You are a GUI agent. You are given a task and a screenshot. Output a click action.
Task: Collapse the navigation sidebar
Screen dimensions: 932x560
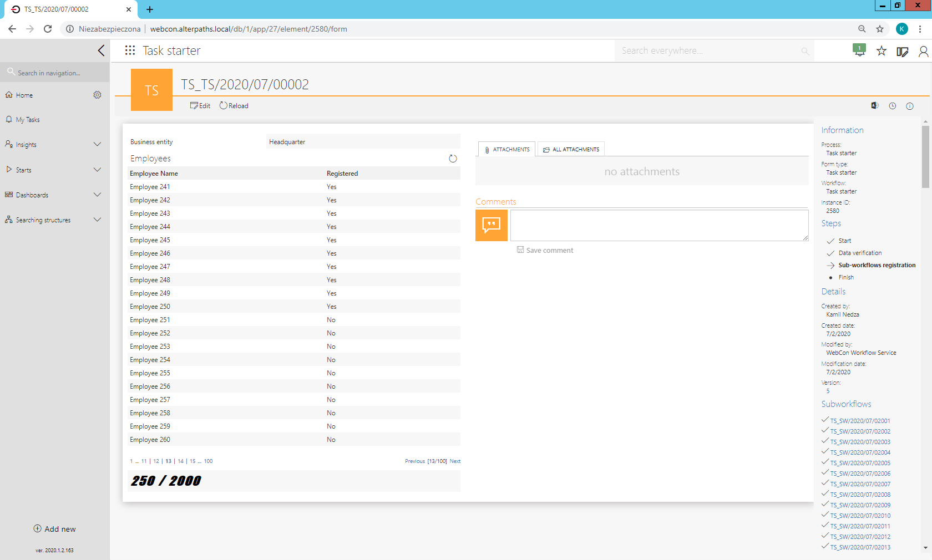point(101,50)
